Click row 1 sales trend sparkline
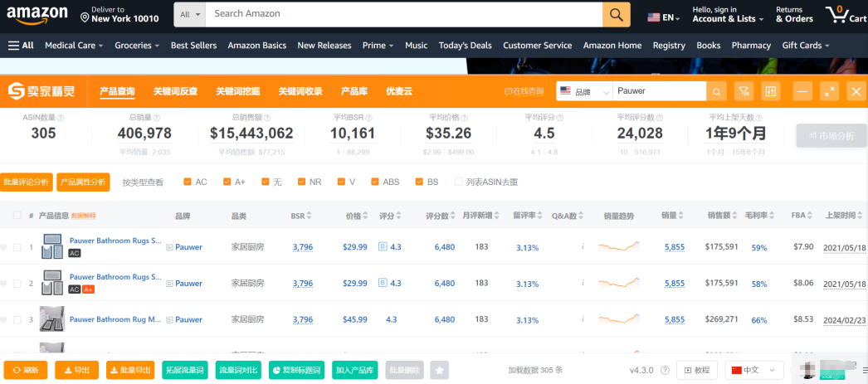This screenshot has height=384, width=868. point(619,247)
